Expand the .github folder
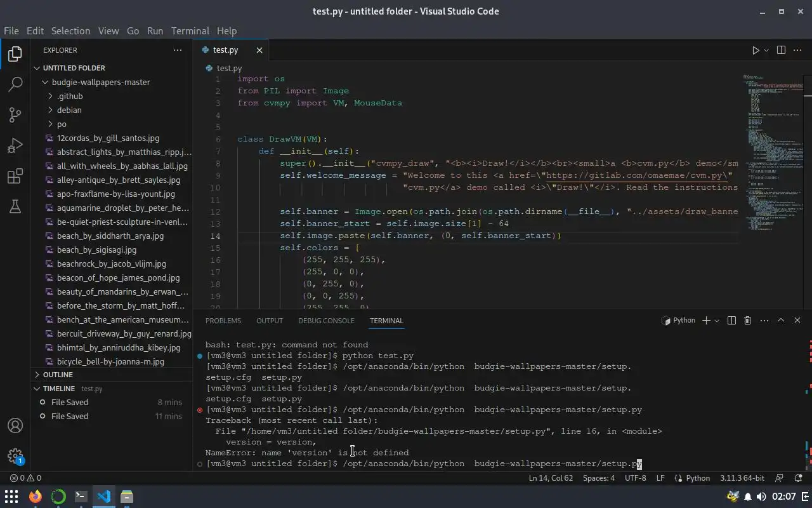The image size is (812, 508). (112, 96)
